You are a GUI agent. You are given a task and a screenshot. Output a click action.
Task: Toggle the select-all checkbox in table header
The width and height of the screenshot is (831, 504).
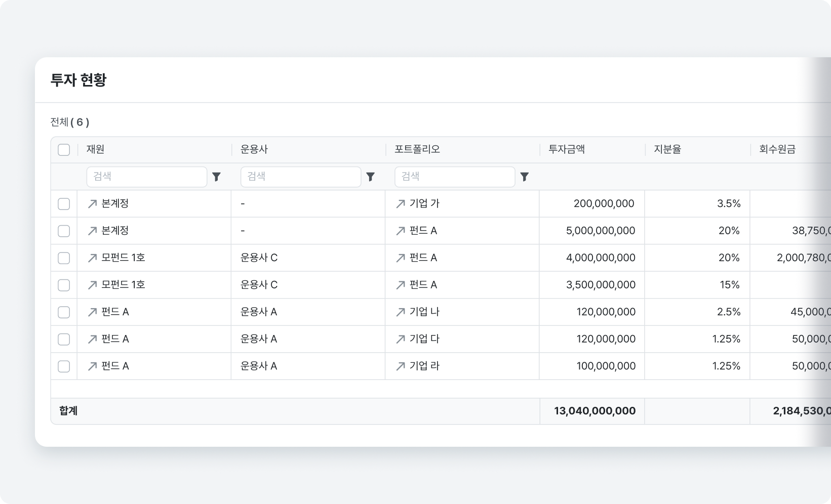pyautogui.click(x=64, y=150)
